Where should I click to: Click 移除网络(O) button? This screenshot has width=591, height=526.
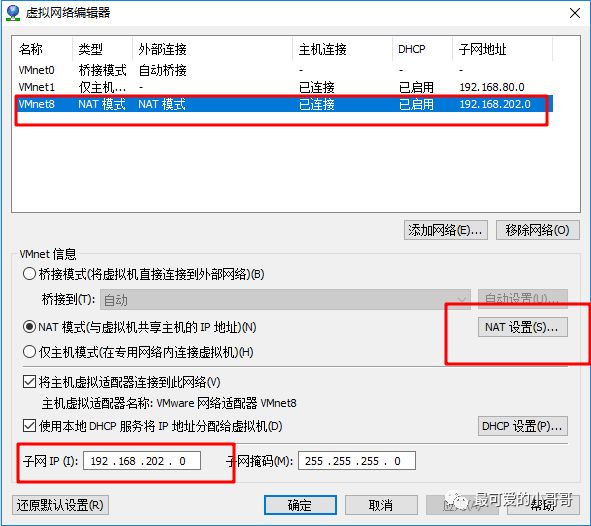click(x=537, y=230)
